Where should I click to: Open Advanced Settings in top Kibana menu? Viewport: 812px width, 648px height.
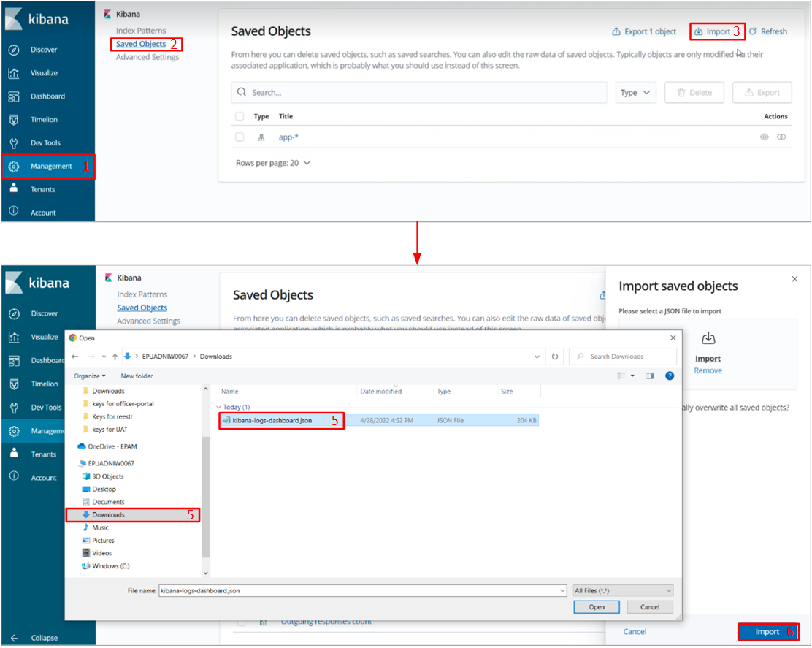[x=147, y=57]
